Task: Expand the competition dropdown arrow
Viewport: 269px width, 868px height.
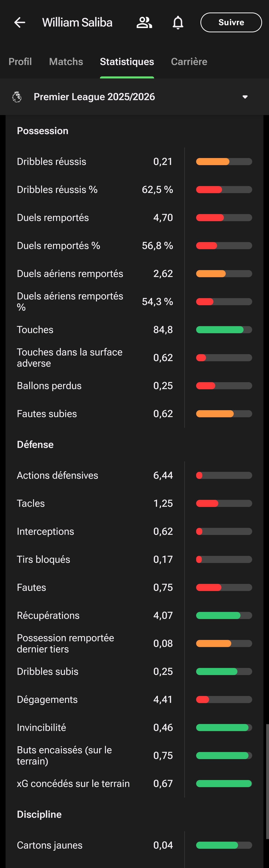Action: point(245,97)
